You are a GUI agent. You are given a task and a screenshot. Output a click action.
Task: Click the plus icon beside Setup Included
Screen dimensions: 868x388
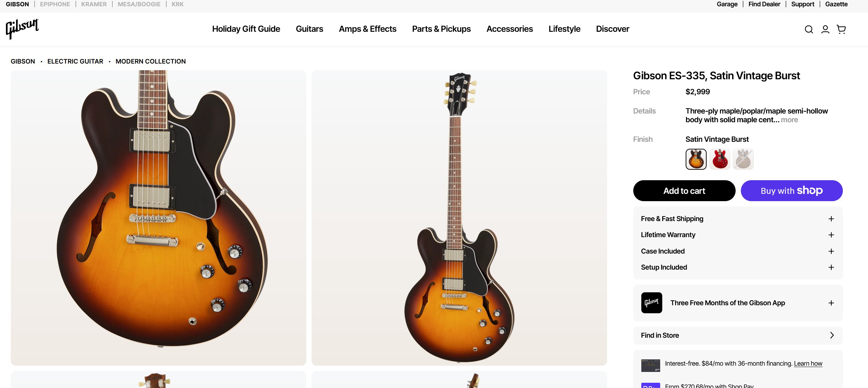tap(831, 268)
